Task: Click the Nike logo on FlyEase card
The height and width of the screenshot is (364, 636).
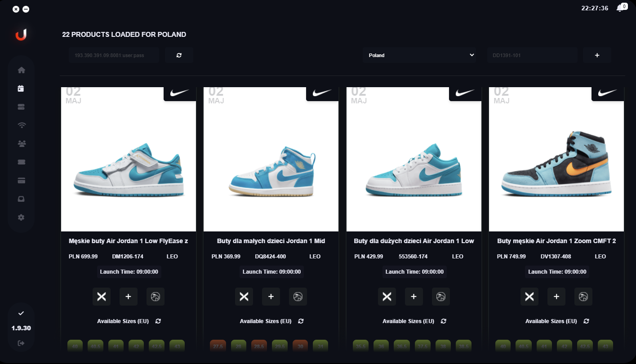Action: pyautogui.click(x=180, y=93)
